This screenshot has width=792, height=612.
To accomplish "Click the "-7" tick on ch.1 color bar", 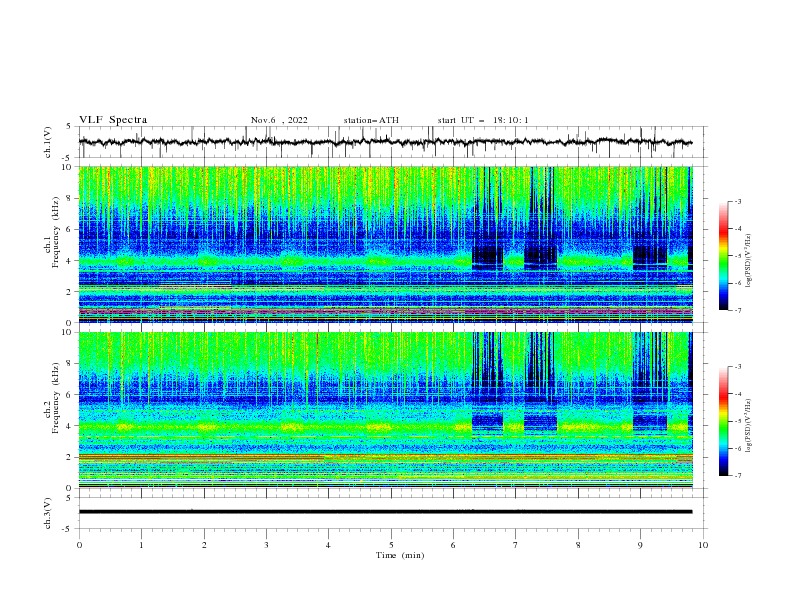I will click(737, 311).
